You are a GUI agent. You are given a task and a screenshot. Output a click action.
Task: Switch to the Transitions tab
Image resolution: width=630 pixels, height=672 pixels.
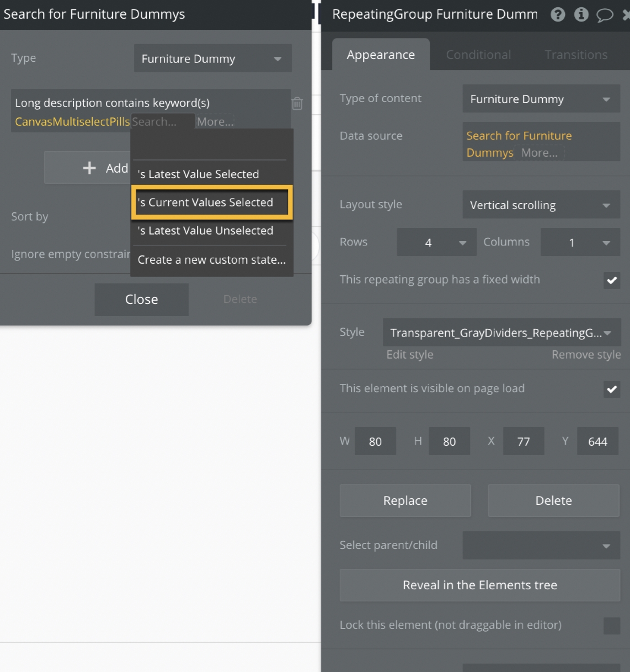[576, 55]
